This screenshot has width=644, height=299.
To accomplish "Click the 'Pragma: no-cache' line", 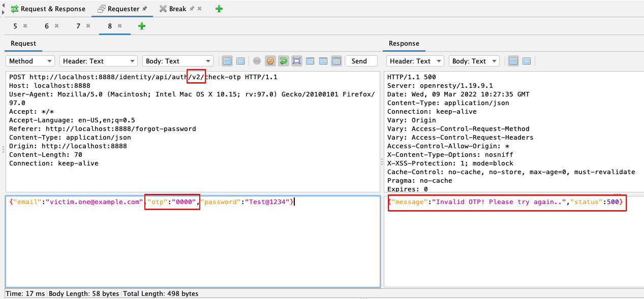I will 419,181.
